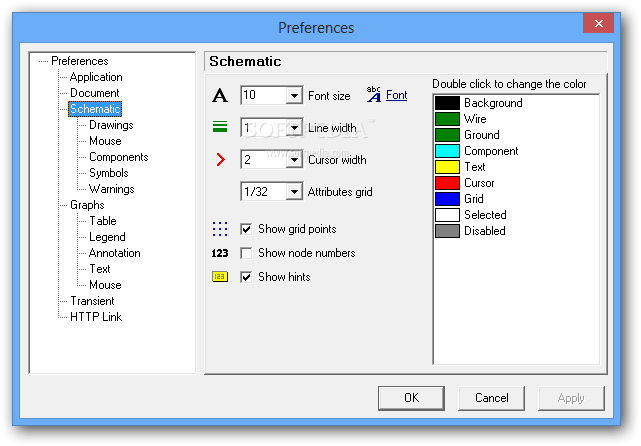Click the green line width icon

pyautogui.click(x=220, y=127)
